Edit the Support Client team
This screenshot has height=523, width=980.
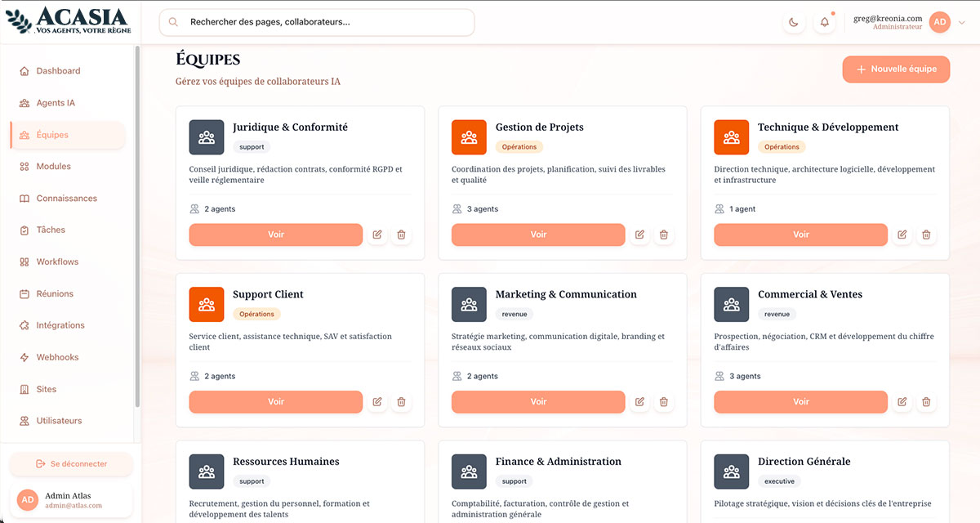[377, 402]
